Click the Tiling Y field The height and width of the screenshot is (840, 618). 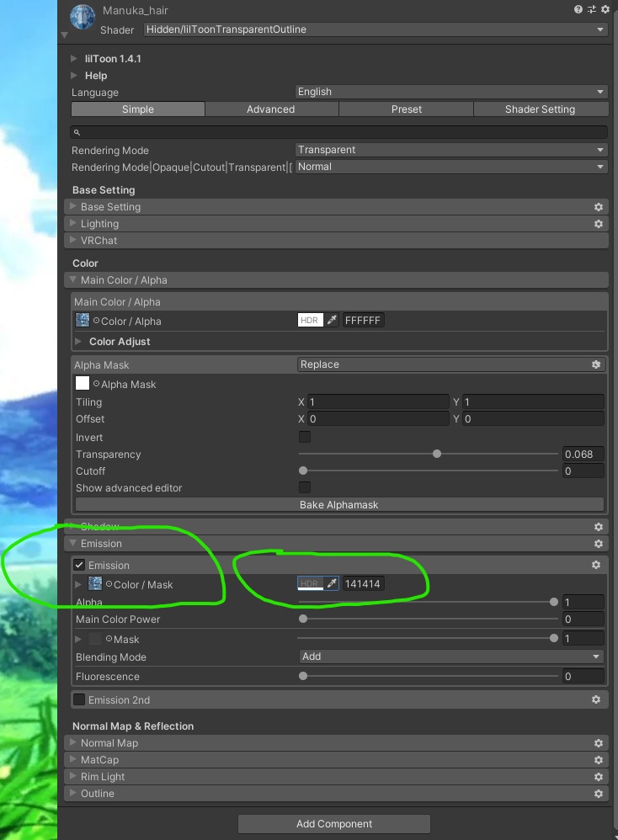(x=533, y=401)
